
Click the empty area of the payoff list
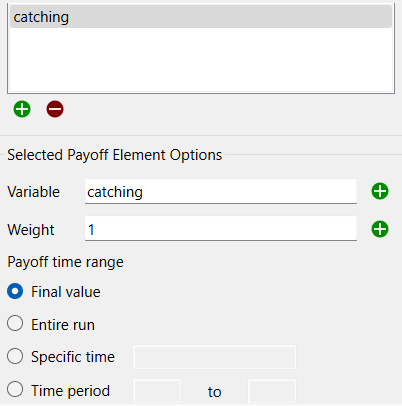pyautogui.click(x=201, y=60)
